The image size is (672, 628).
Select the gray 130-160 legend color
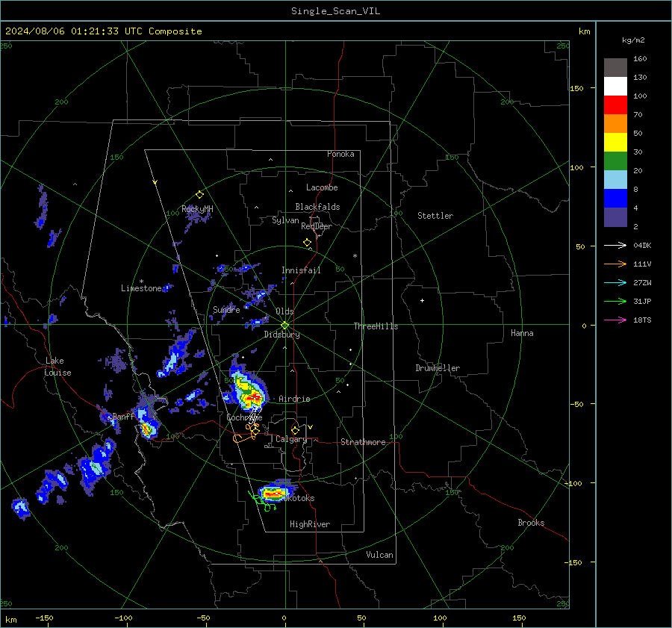[x=615, y=68]
